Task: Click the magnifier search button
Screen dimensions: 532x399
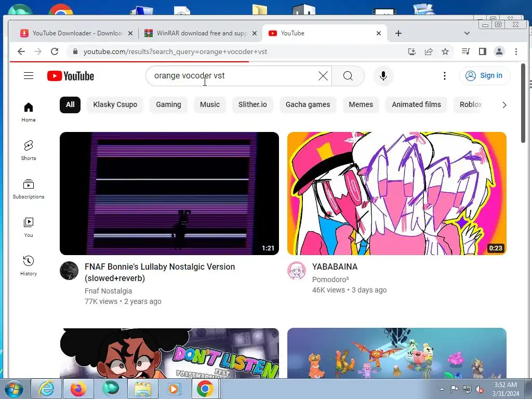Action: (348, 76)
